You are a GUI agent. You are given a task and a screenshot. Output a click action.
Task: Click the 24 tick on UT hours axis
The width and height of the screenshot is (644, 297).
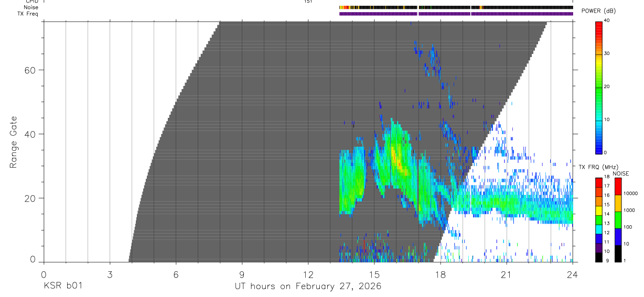pos(572,274)
